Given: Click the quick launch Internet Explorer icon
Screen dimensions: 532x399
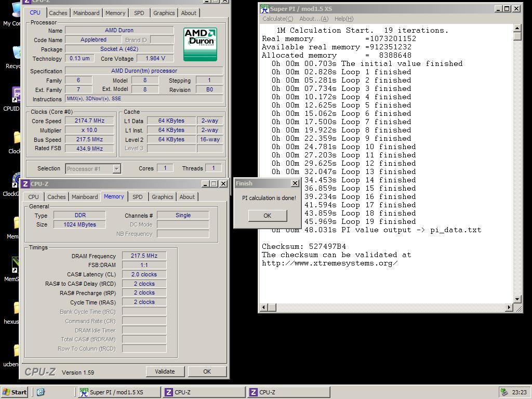Looking at the screenshot, I should (x=41, y=392).
